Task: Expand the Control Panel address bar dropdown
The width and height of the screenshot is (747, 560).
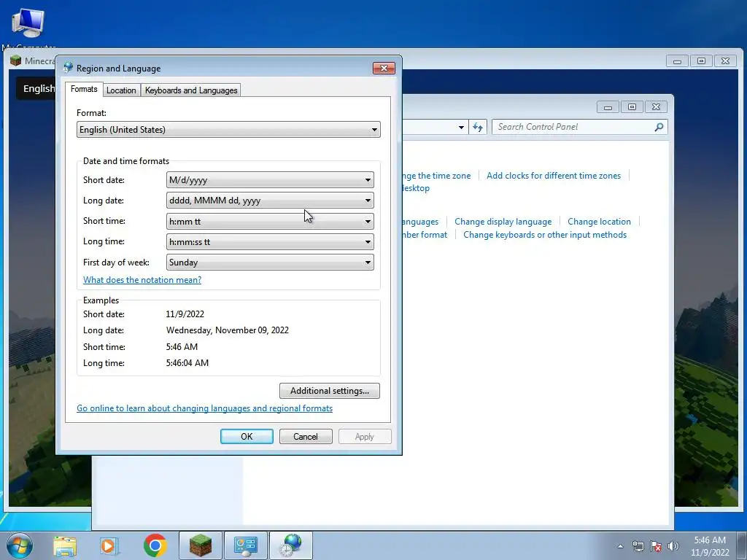Action: pos(461,127)
